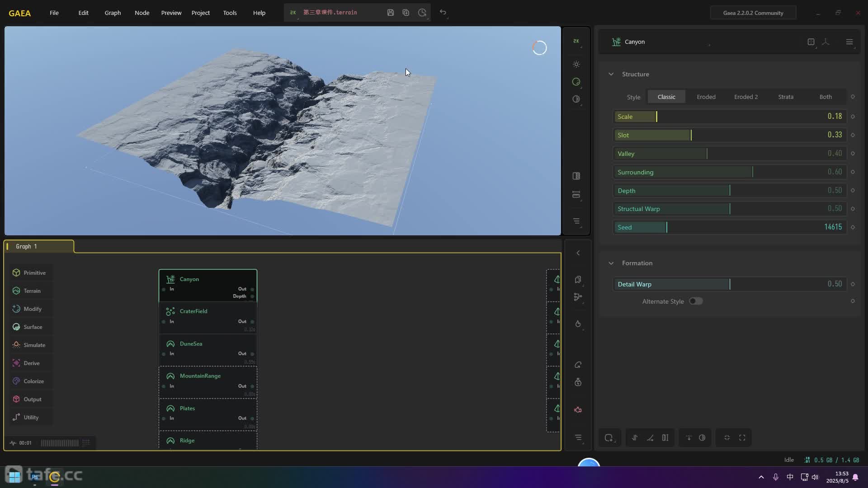Image resolution: width=868 pixels, height=488 pixels.
Task: Collapse the Structure section
Action: [x=611, y=74]
